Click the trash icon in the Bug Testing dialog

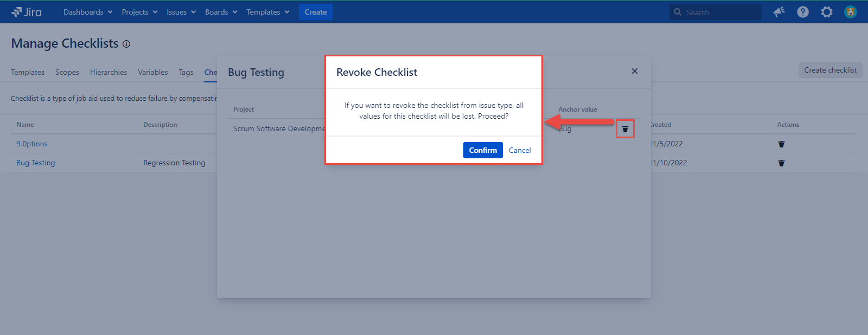point(625,129)
